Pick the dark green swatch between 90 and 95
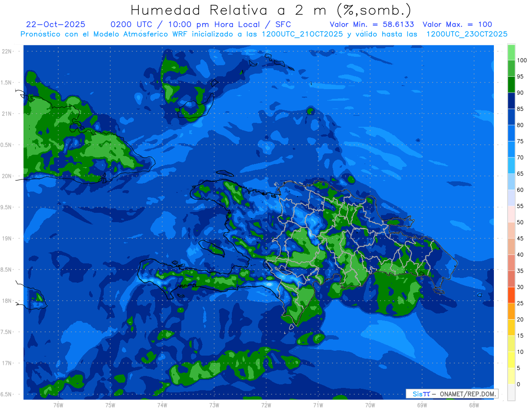The width and height of the screenshot is (532, 411). [x=511, y=84]
